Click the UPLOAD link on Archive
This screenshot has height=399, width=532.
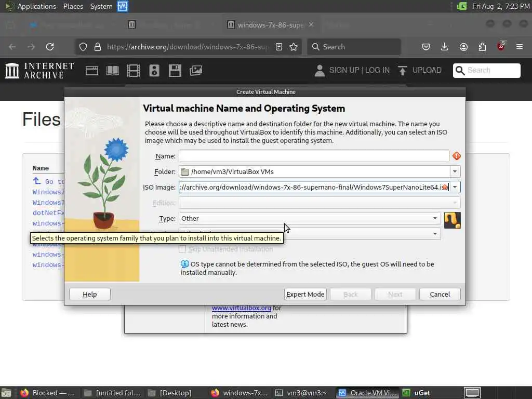tap(427, 70)
